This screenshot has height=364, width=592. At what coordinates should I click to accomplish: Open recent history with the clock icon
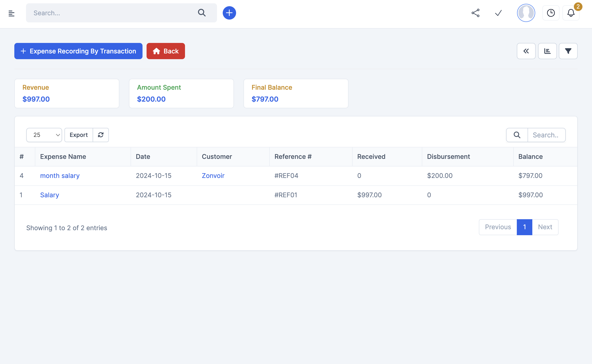coord(551,13)
